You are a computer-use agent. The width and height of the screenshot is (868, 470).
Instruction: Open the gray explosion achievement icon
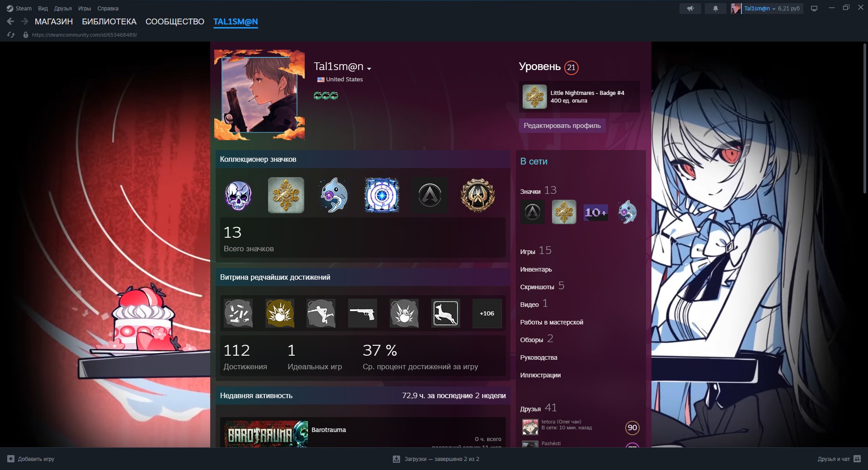404,313
